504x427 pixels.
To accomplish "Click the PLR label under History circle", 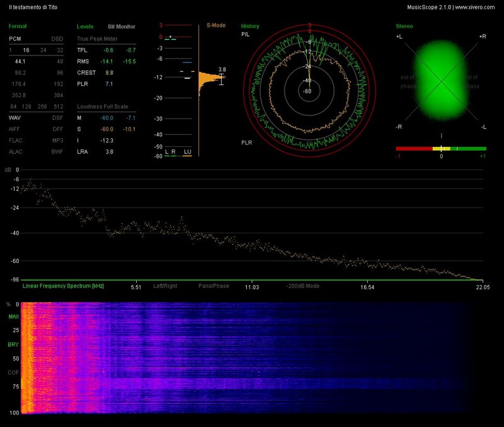I will (x=246, y=143).
